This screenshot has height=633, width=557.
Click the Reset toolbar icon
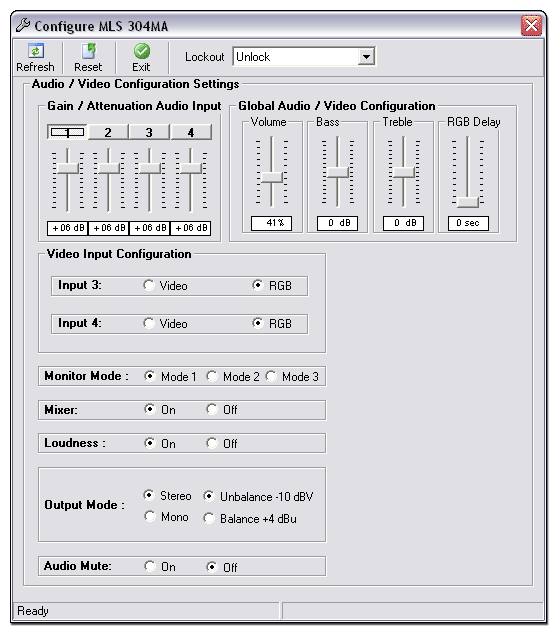(88, 51)
